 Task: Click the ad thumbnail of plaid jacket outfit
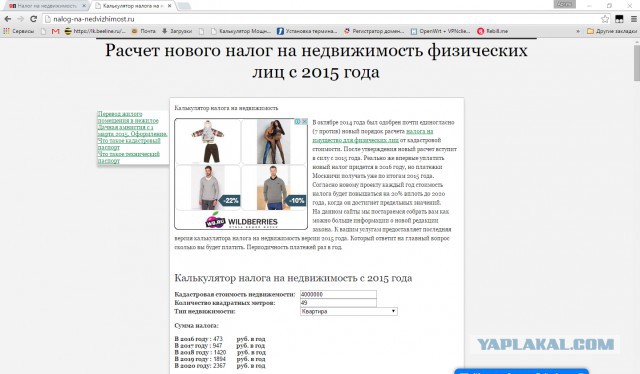[208, 142]
